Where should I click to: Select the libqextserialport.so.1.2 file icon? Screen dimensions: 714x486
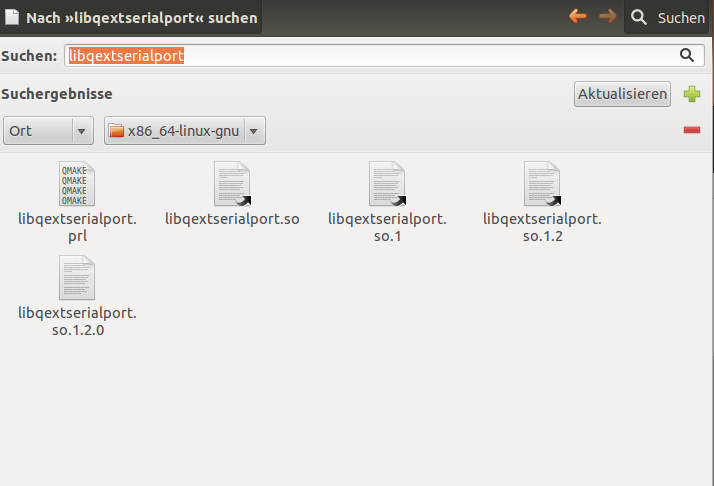[x=542, y=184]
